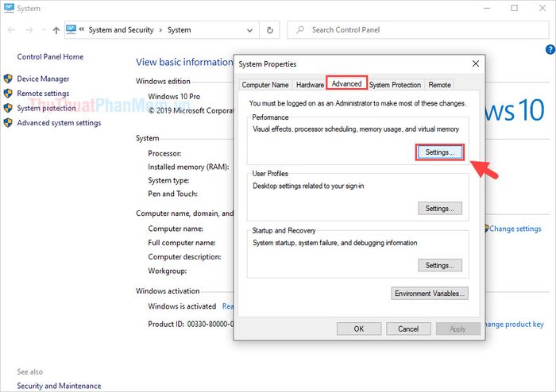Open System protection link
The height and width of the screenshot is (392, 556).
pos(46,108)
